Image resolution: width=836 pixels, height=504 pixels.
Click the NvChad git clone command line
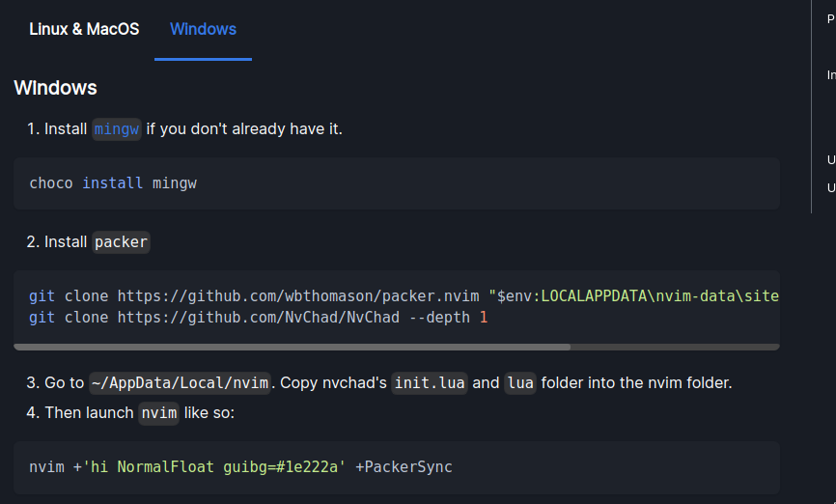(x=258, y=318)
